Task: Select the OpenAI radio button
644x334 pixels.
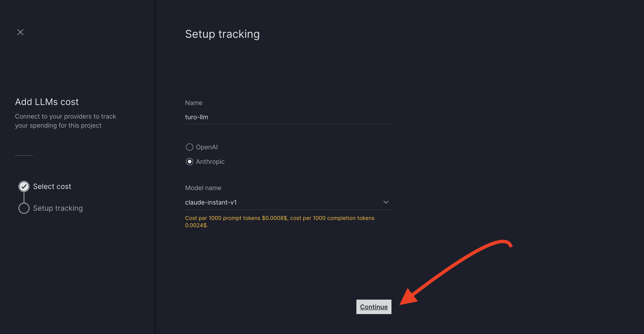Action: click(x=189, y=147)
